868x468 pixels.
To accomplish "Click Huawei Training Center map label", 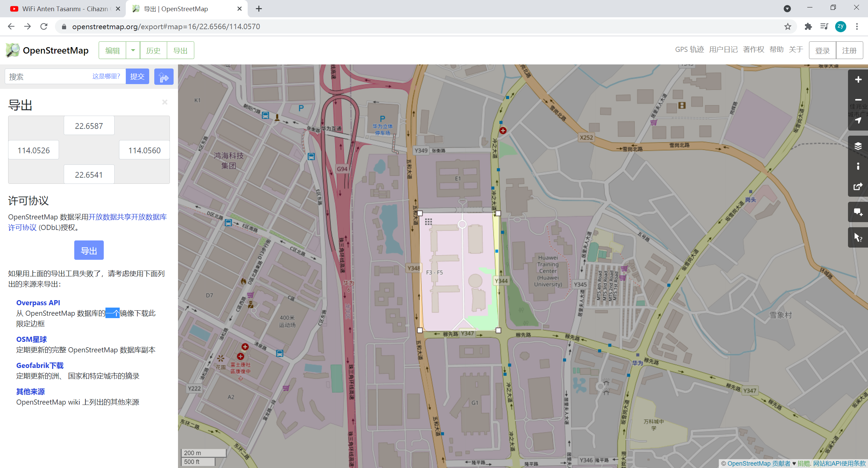I will [548, 271].
